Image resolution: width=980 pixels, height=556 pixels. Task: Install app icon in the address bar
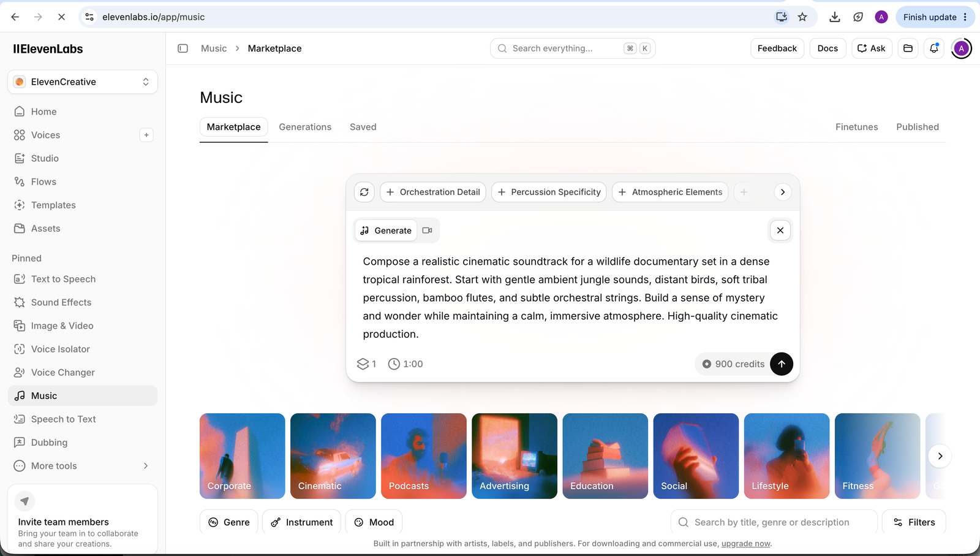[782, 17]
